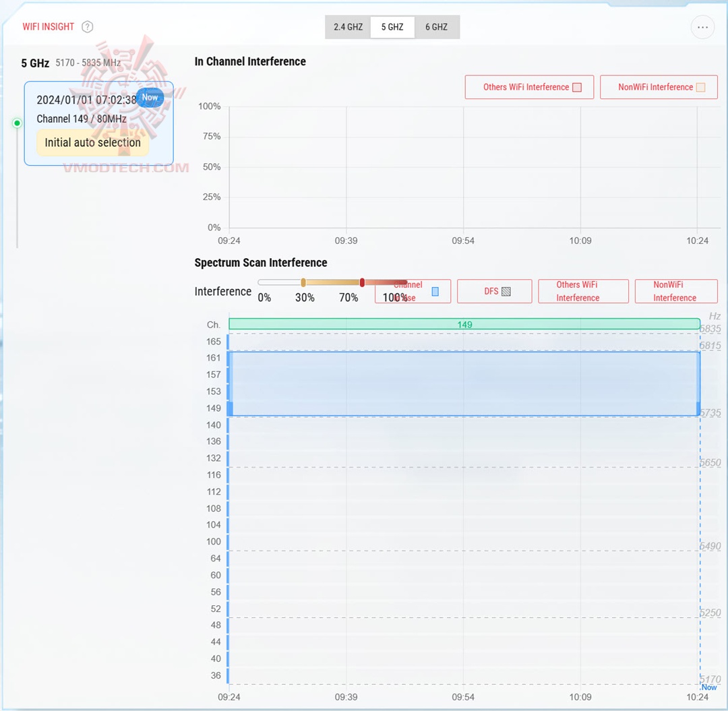
Task: Click the WIFI INSIGHT title text
Action: tap(49, 27)
